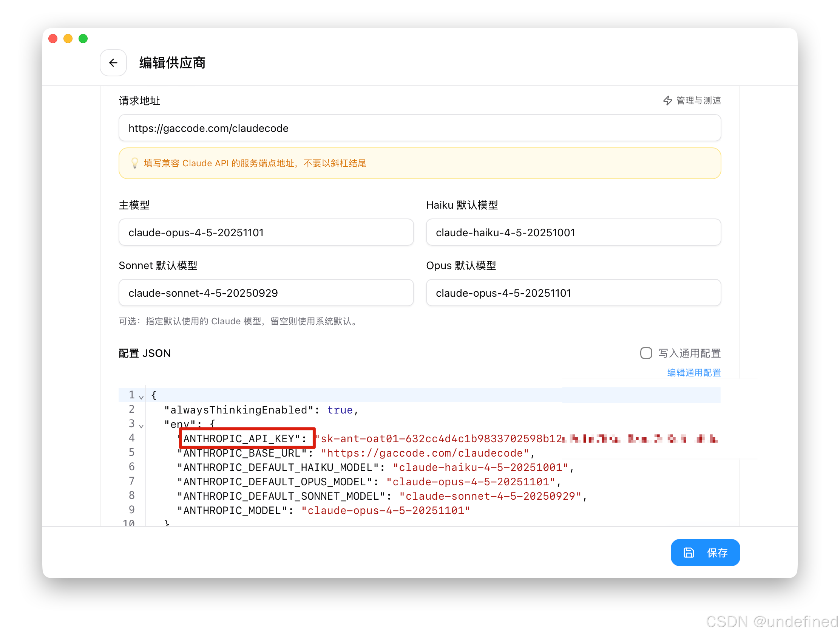Open 编辑通用配置
Viewport: 840px width, 635px height.
[x=693, y=373]
